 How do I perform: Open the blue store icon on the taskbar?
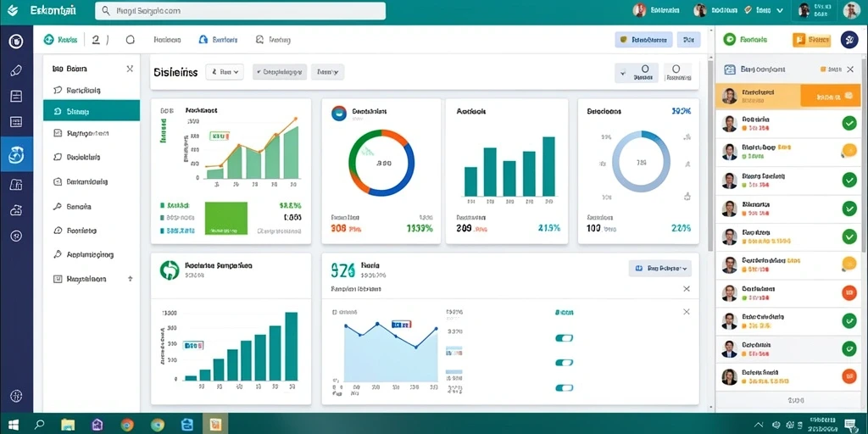pyautogui.click(x=187, y=426)
